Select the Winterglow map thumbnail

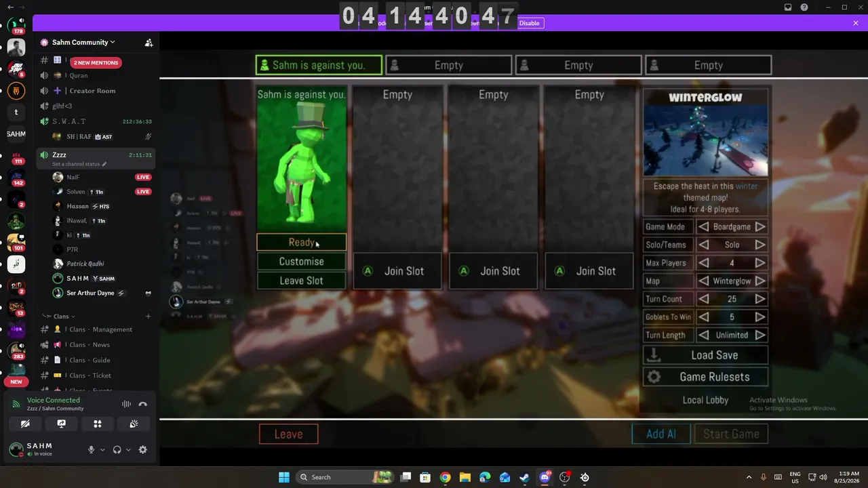705,141
